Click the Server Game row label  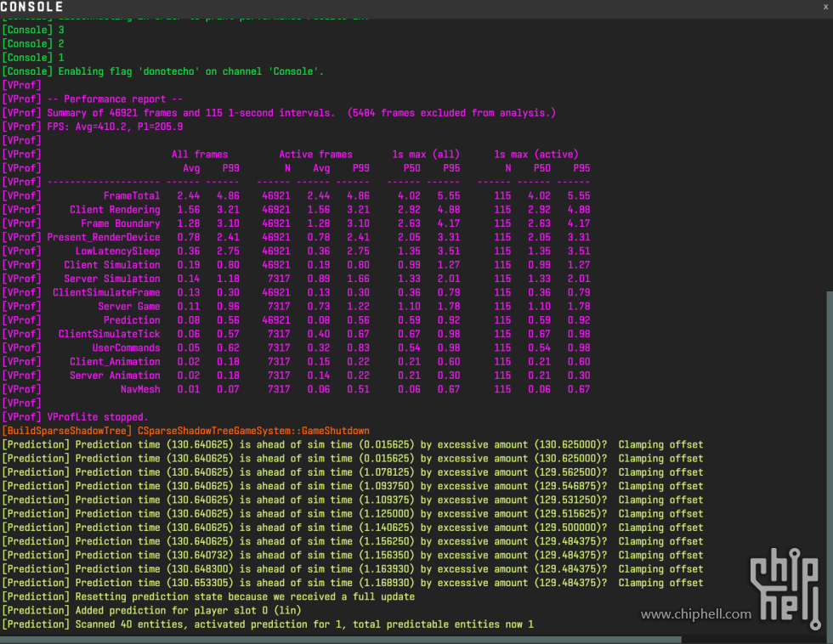129,306
